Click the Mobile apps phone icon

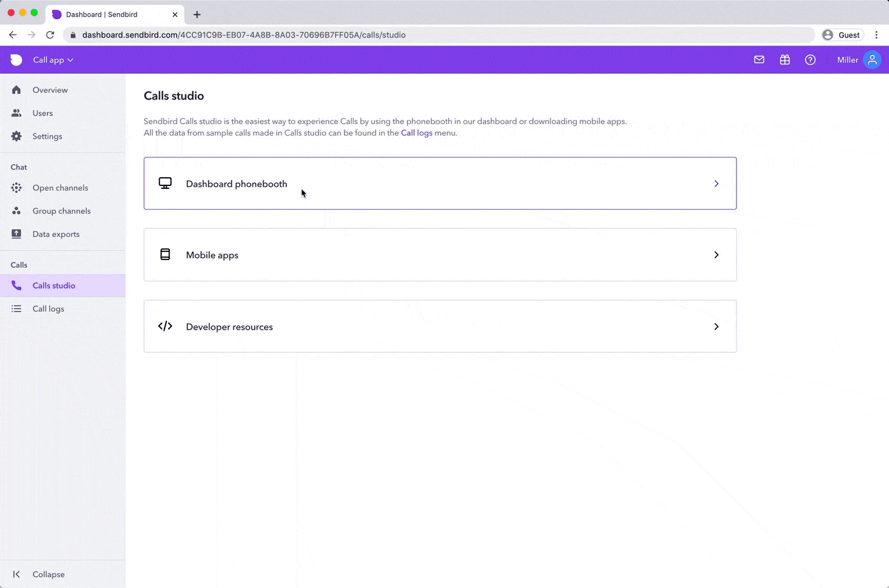pos(165,255)
